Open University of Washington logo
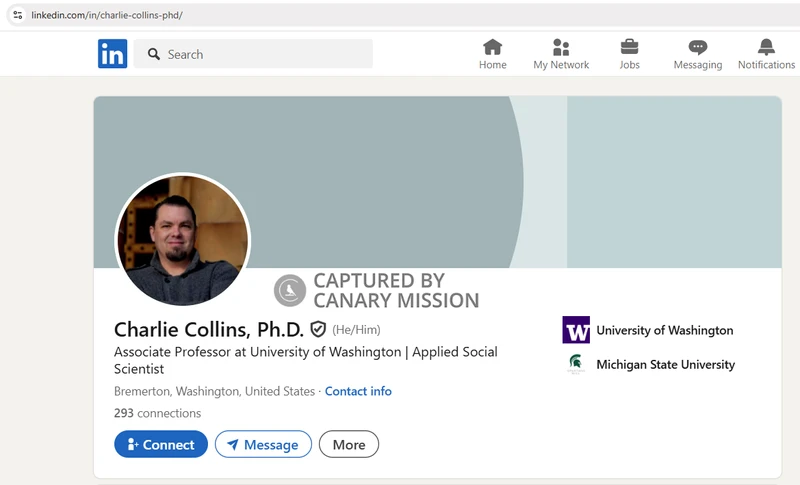800x485 pixels. pyautogui.click(x=576, y=330)
